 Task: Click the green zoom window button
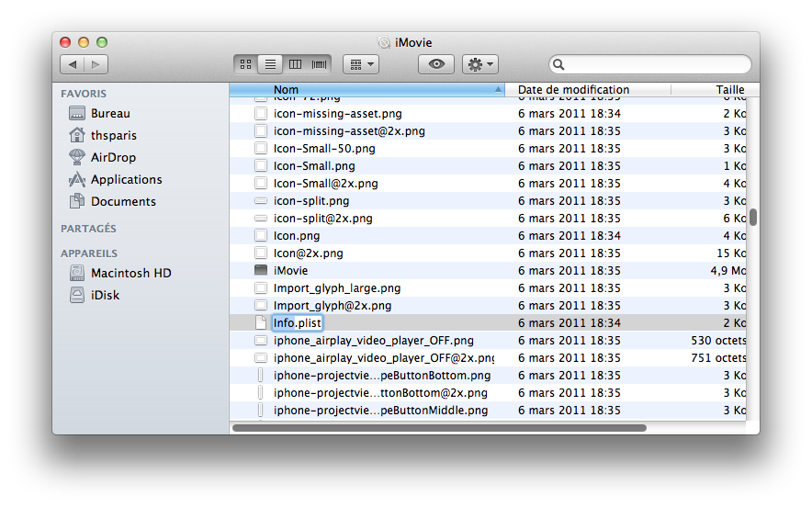point(102,42)
